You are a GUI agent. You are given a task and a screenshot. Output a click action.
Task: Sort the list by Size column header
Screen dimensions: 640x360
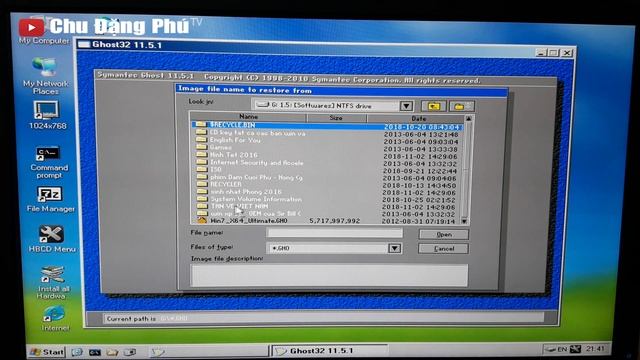(x=336, y=118)
